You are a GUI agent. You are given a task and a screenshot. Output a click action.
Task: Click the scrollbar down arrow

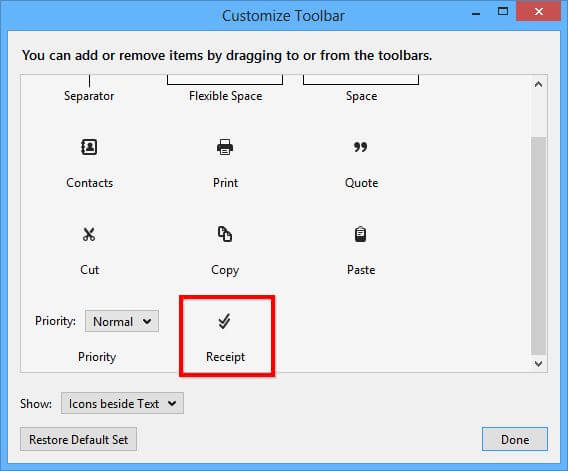point(539,363)
